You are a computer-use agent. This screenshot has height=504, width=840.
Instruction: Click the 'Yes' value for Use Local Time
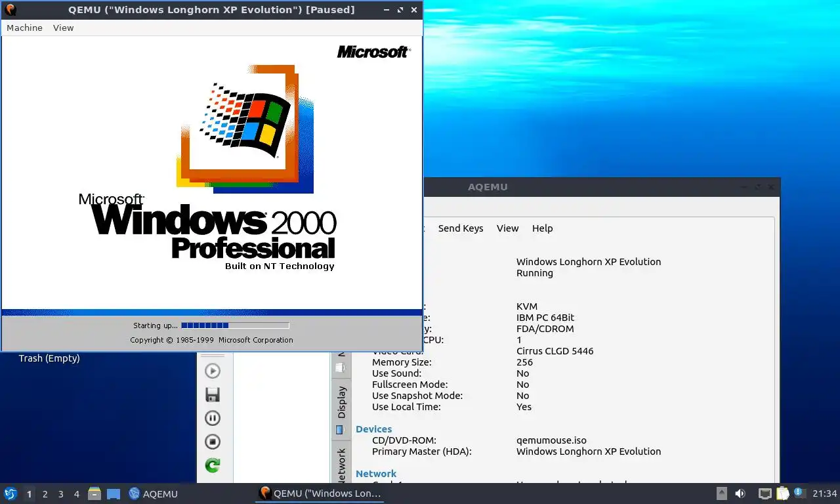(524, 407)
